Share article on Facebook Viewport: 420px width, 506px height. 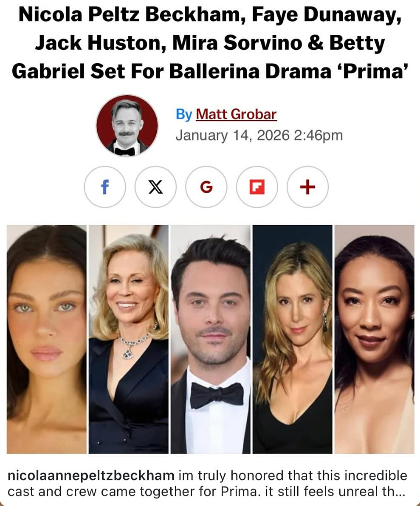tap(105, 187)
